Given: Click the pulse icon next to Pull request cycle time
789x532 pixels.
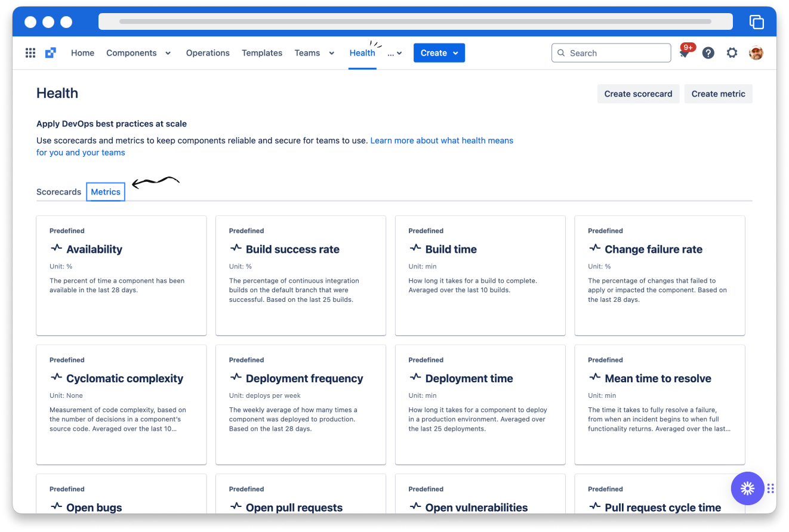Looking at the screenshot, I should [x=594, y=506].
